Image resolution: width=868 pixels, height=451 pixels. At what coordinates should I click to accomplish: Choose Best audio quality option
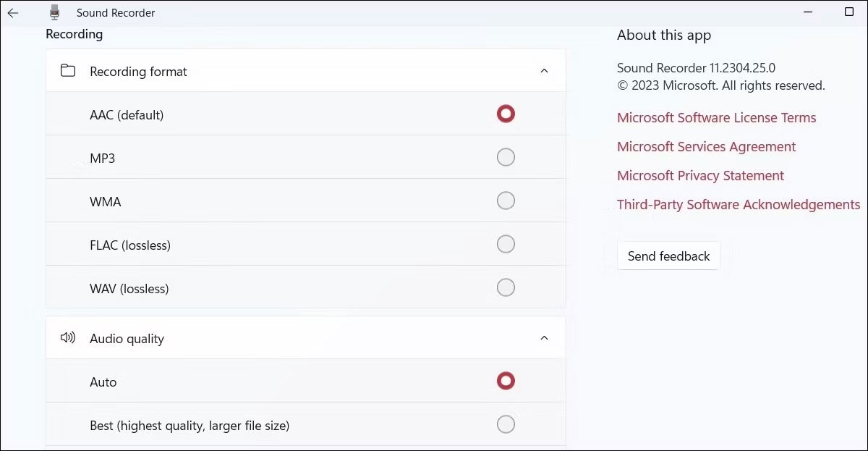[506, 424]
